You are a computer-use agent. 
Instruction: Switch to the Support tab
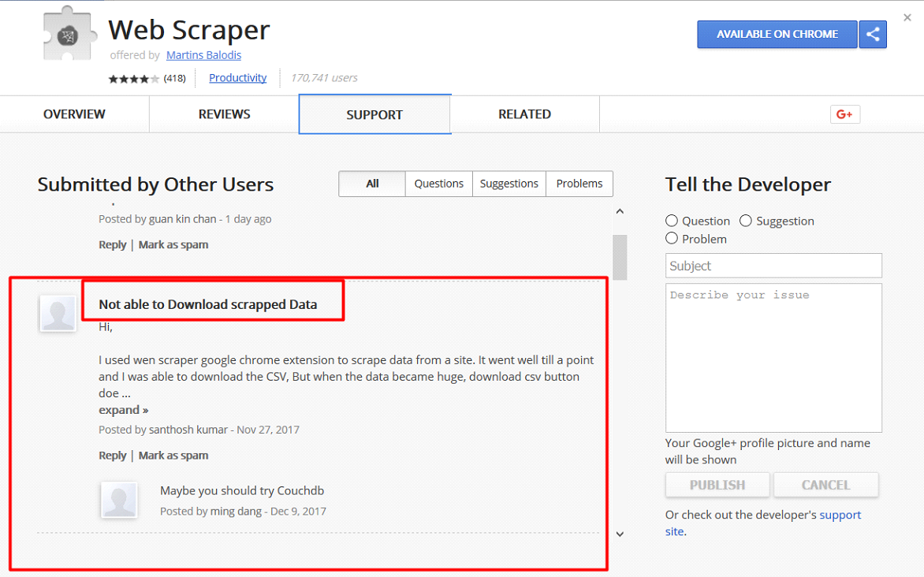click(374, 114)
